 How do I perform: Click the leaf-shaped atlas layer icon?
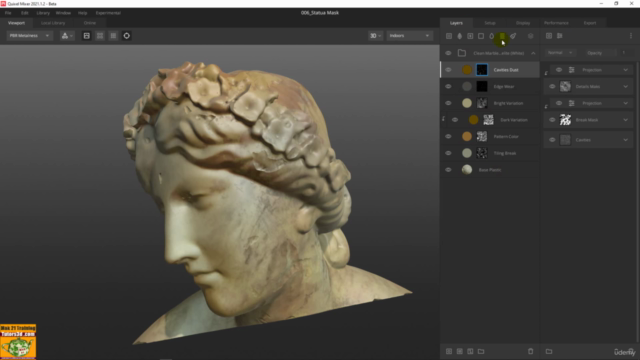(459, 36)
